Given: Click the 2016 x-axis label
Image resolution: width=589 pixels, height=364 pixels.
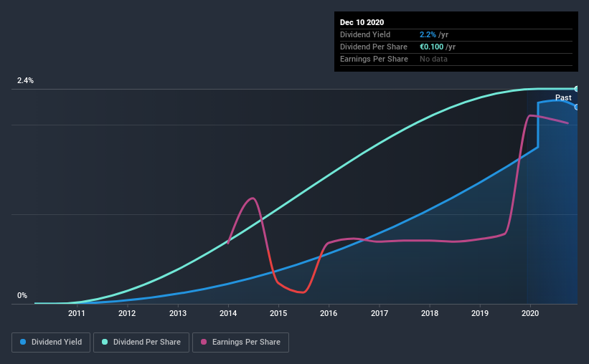Looking at the screenshot, I should (329, 313).
